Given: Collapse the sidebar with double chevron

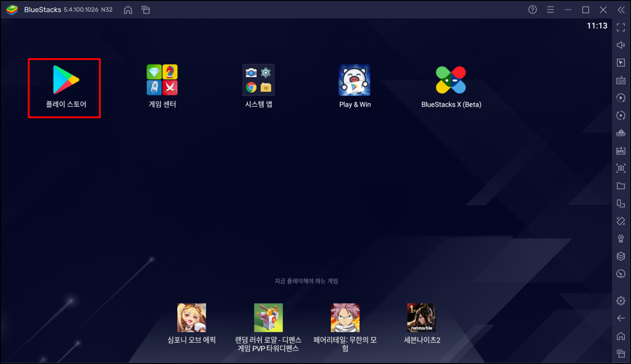Looking at the screenshot, I should point(621,10).
